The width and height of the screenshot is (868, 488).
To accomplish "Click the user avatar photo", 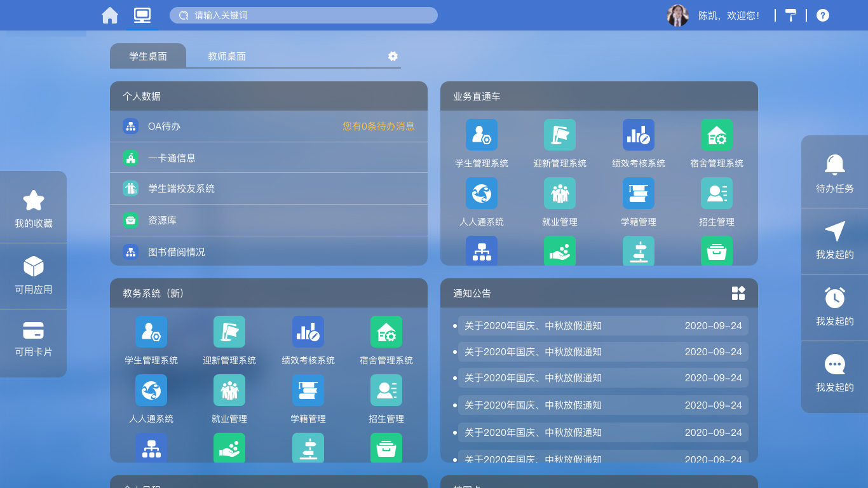I will coord(677,15).
